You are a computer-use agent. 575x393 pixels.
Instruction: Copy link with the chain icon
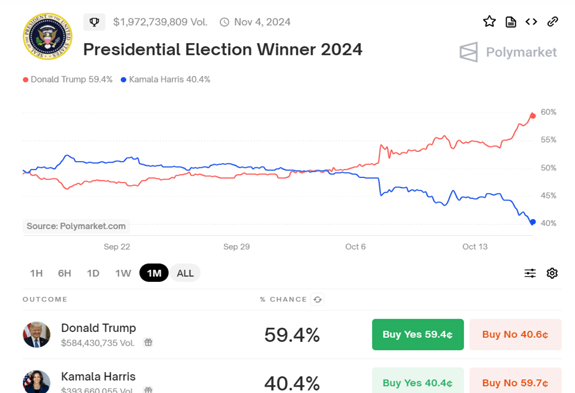[552, 22]
